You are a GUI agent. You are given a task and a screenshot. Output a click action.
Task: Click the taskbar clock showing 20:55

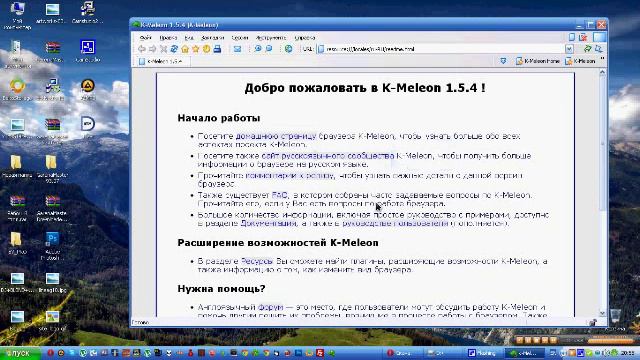[x=628, y=353]
